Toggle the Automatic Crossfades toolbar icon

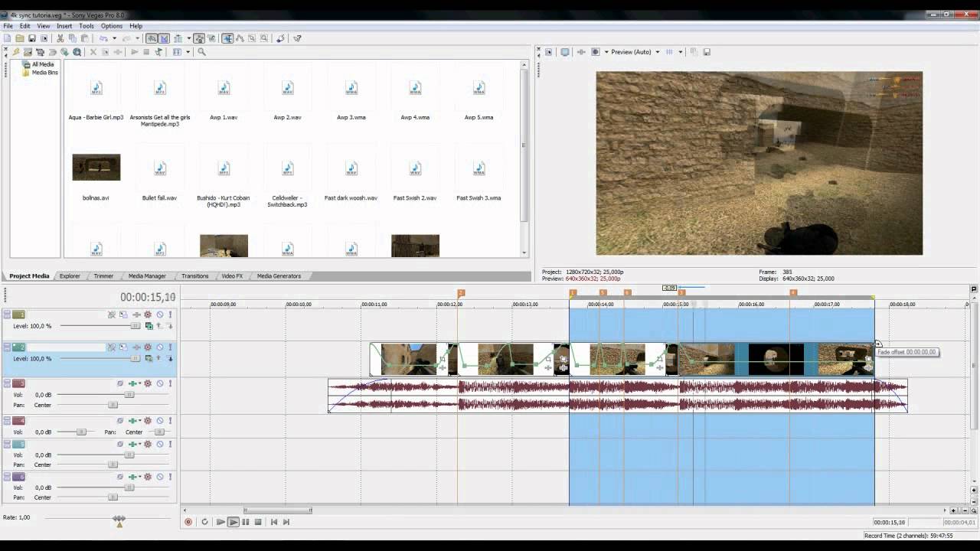164,38
